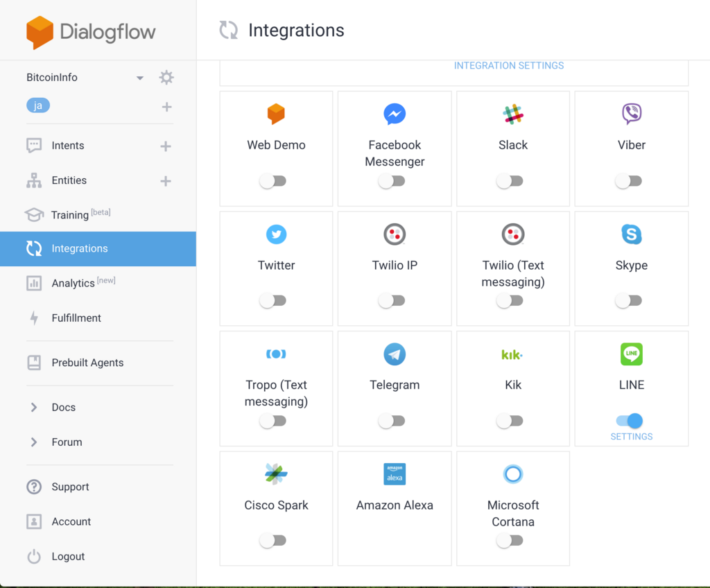This screenshot has height=588, width=710.
Task: Open Entities in the sidebar
Action: coord(69,180)
